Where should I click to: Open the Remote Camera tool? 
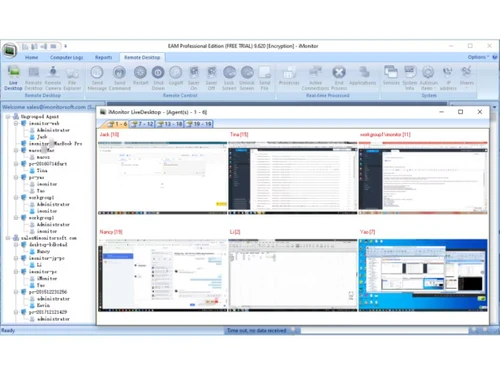point(53,78)
